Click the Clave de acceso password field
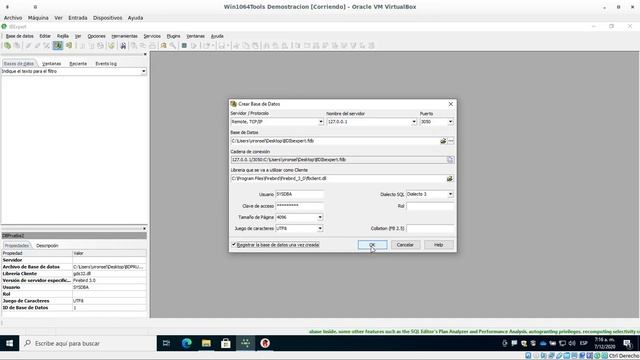The width and height of the screenshot is (640, 360). (300, 206)
